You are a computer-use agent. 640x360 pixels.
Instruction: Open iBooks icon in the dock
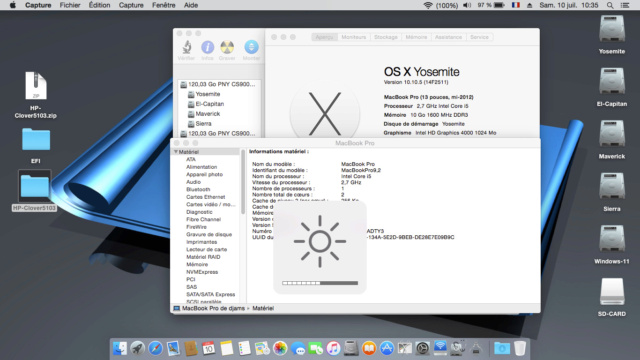pyautogui.click(x=369, y=348)
